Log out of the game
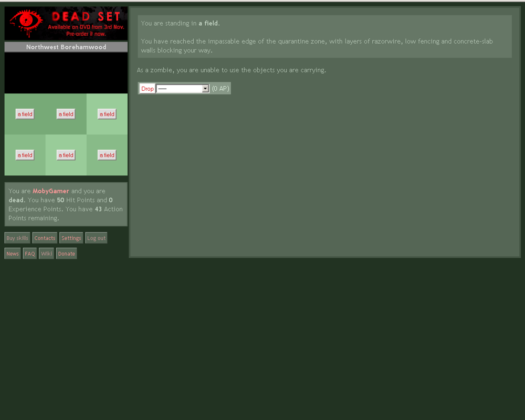Viewport: 525px width, 420px height. tap(96, 237)
